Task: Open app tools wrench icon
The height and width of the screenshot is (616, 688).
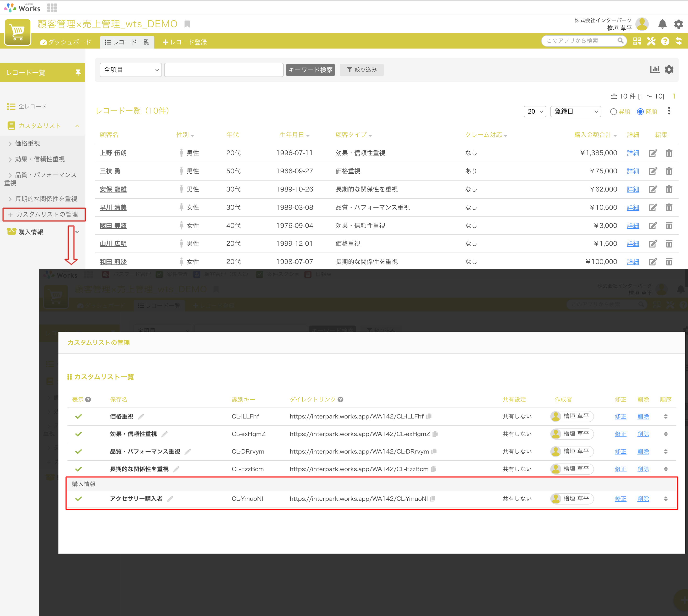Action: [x=651, y=41]
